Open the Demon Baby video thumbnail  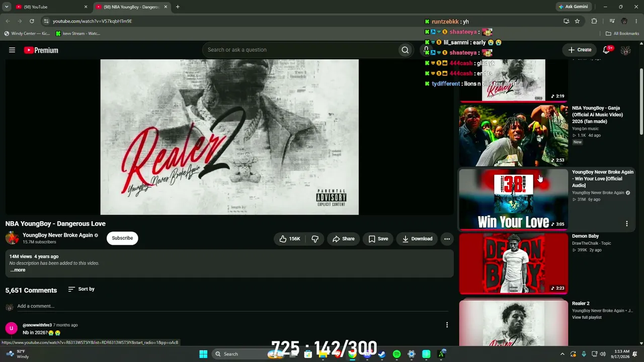coord(513,263)
